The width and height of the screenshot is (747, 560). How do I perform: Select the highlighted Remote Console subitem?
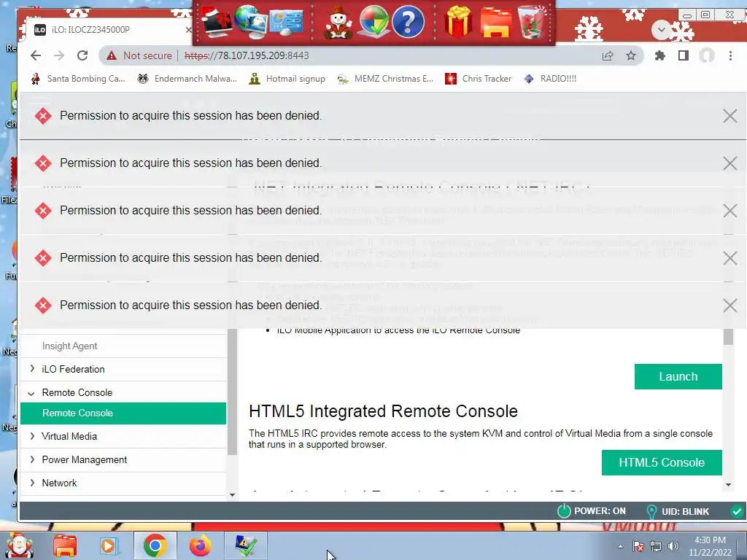pyautogui.click(x=123, y=413)
